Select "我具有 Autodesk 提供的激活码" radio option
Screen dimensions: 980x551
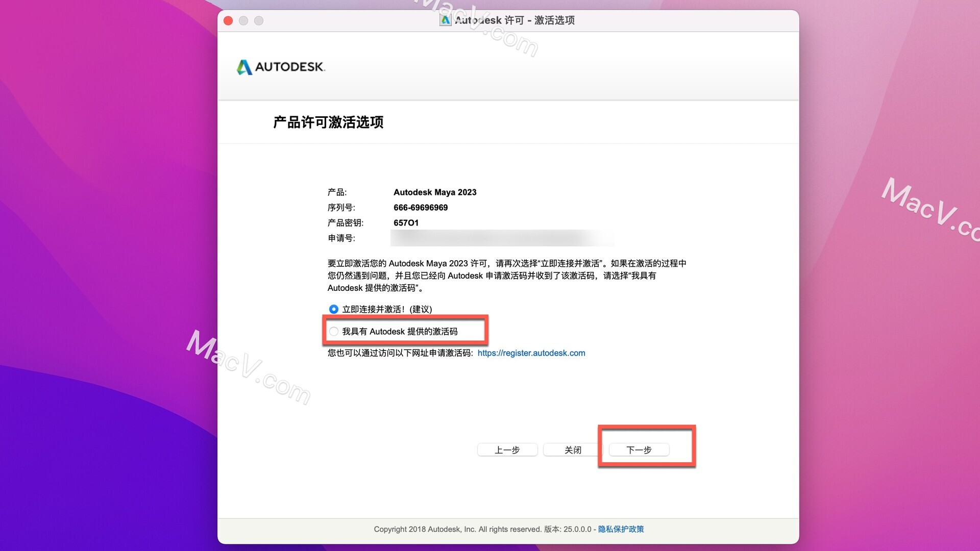333,332
